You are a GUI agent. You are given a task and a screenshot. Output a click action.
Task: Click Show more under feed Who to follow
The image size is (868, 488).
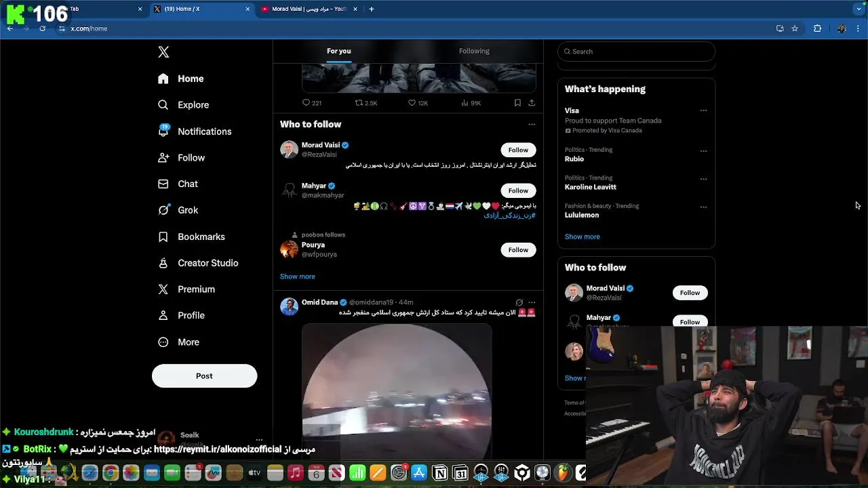pyautogui.click(x=297, y=277)
